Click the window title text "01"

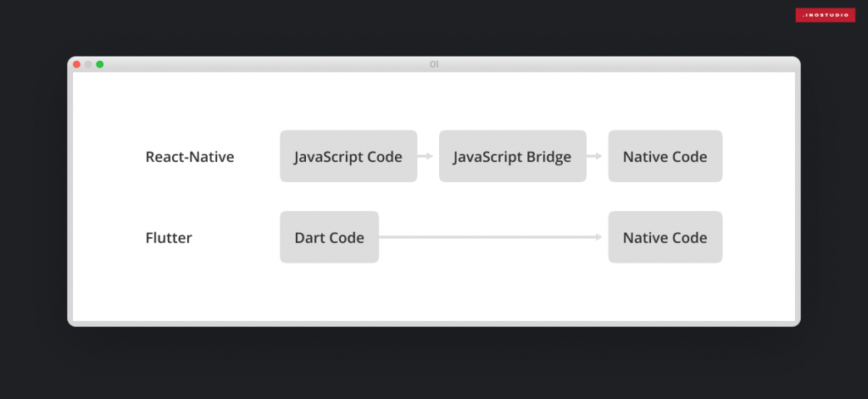434,64
